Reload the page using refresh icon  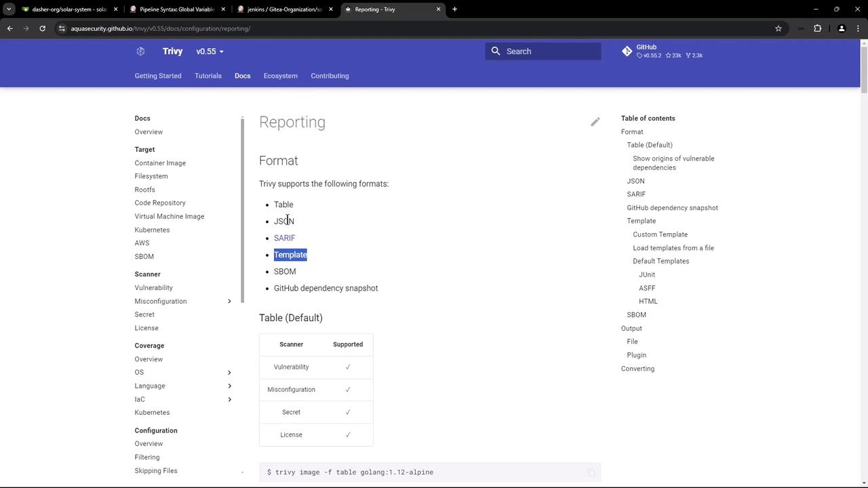click(x=42, y=28)
